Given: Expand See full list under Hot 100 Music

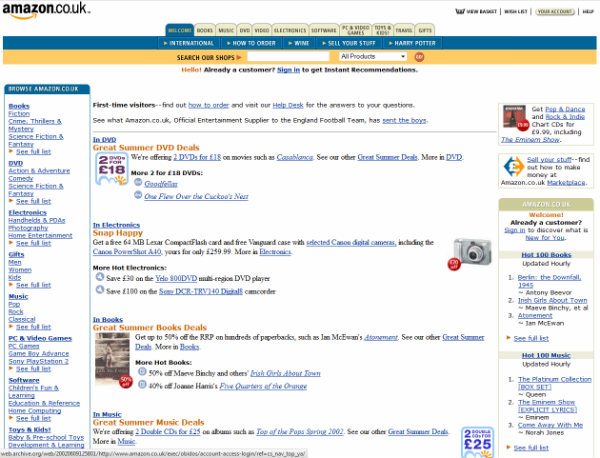Looking at the screenshot, I should pyautogui.click(x=531, y=448).
